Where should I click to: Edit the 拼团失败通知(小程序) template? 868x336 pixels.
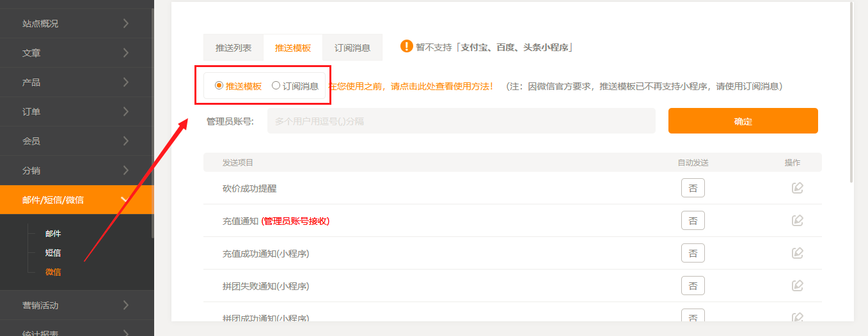[797, 286]
